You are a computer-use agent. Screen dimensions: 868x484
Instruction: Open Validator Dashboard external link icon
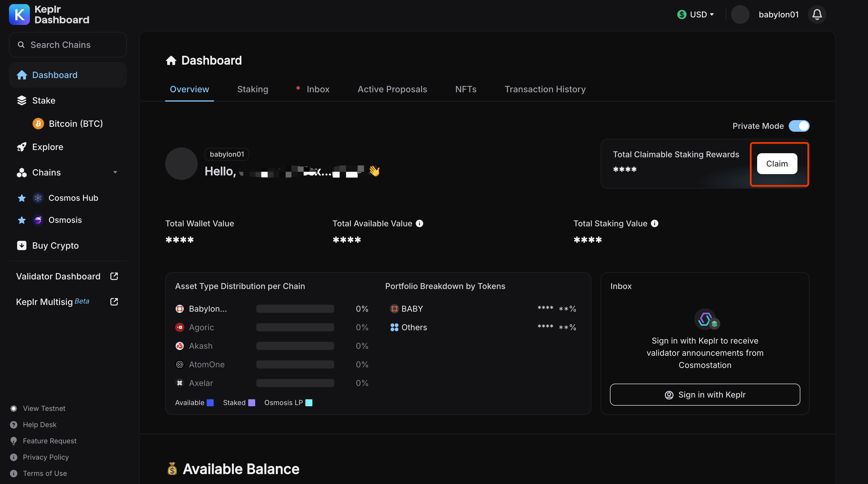coord(114,276)
